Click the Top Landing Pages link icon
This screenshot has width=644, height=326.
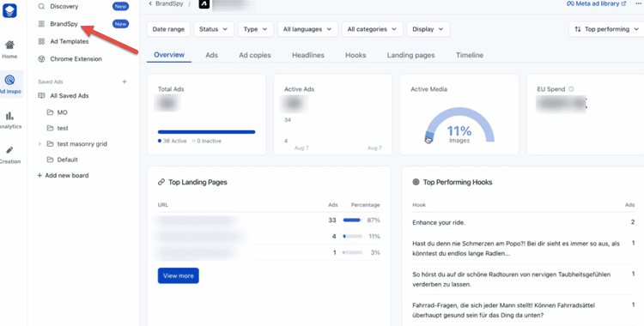tap(161, 182)
